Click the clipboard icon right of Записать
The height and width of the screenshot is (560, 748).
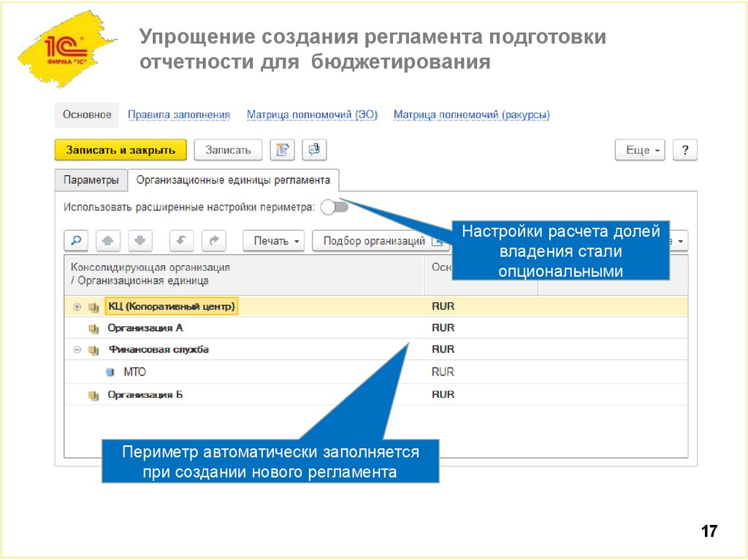[x=282, y=149]
